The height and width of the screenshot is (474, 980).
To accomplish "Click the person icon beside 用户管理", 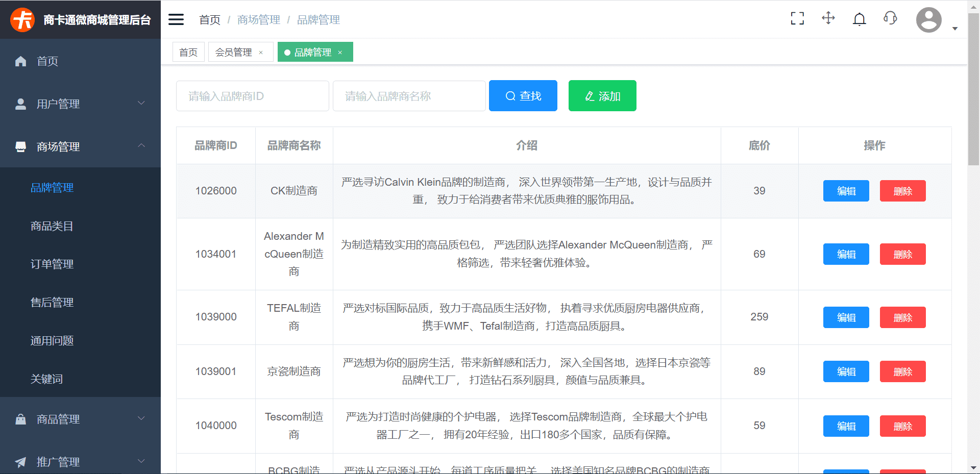I will tap(20, 104).
